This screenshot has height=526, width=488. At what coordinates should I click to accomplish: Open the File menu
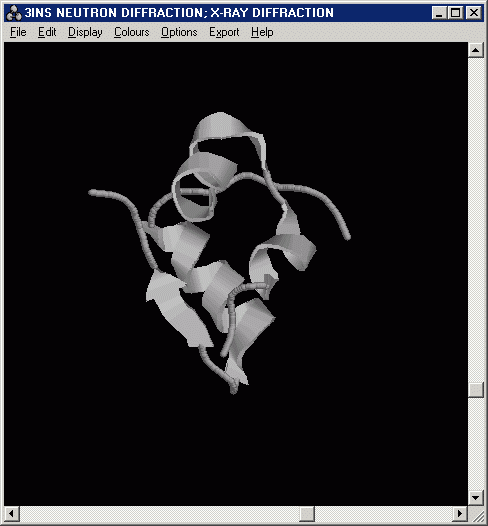point(18,32)
